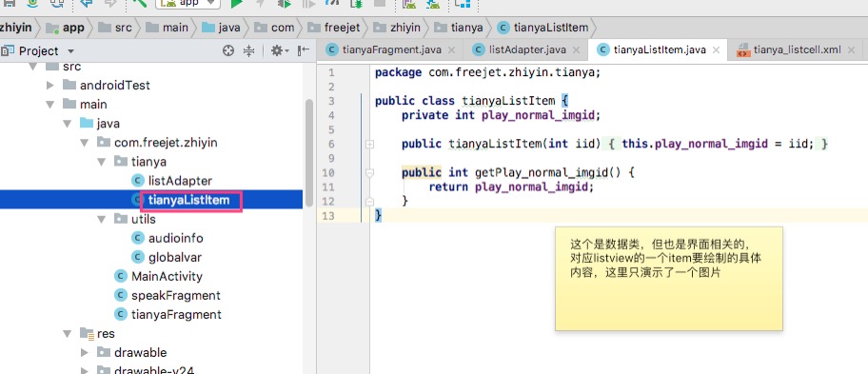Click getPlay_normal_imgid method name
This screenshot has width=868, height=374.
tap(542, 172)
